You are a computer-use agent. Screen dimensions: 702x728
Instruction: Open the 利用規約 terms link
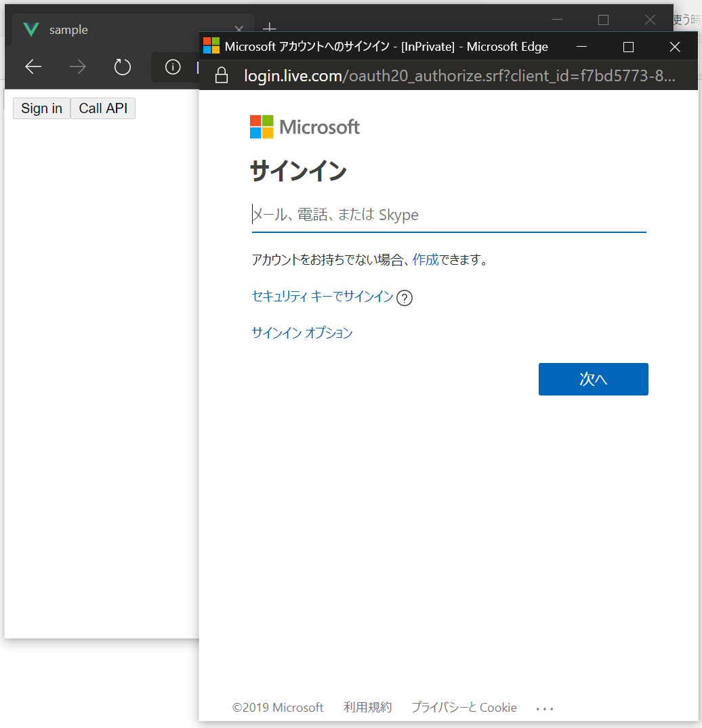pos(367,708)
